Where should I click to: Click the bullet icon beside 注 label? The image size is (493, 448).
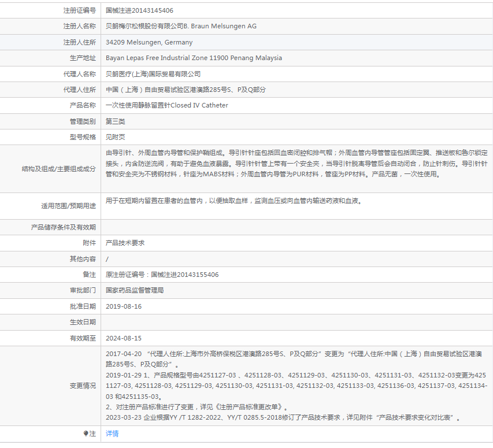[86, 434]
